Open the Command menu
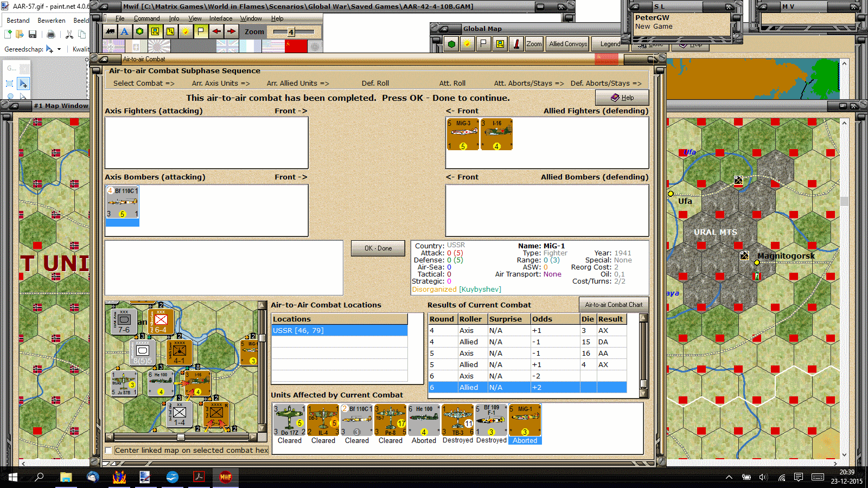Viewport: 868px width, 488px height. point(147,18)
